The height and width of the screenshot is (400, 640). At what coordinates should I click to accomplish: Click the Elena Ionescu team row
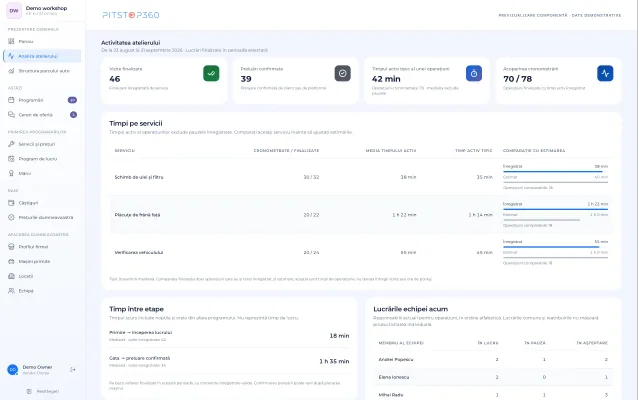(x=493, y=377)
